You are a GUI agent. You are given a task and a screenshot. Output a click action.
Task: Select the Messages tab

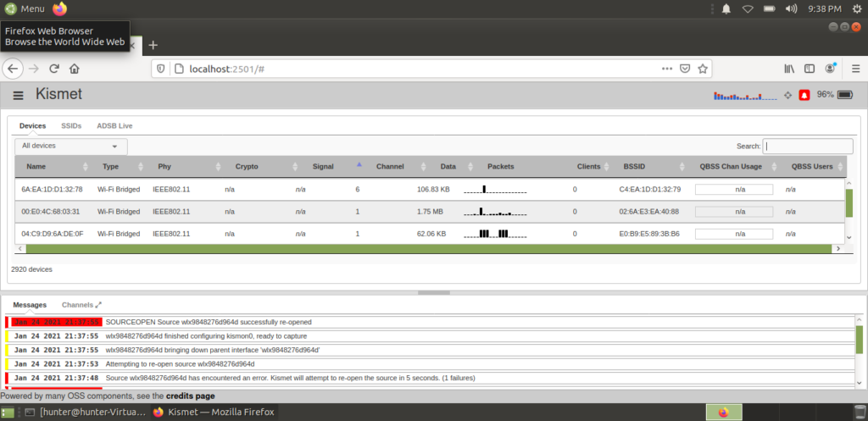tap(30, 305)
